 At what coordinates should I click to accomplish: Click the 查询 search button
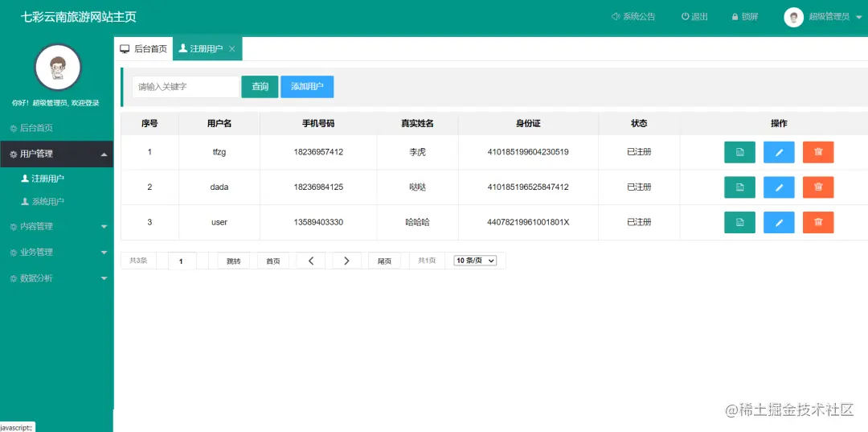pyautogui.click(x=260, y=87)
